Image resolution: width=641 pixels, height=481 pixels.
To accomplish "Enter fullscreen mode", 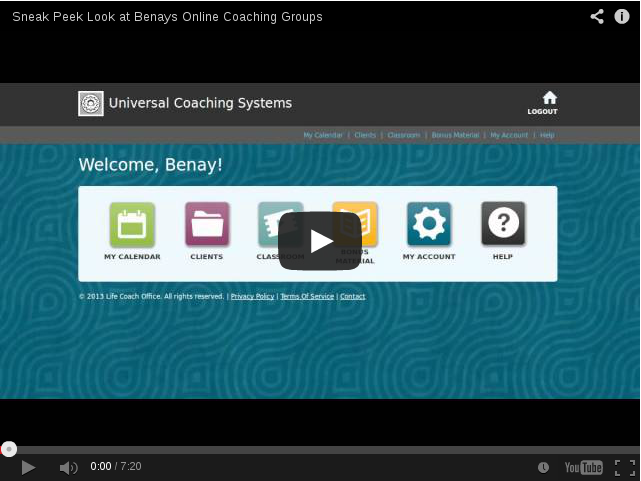I will point(625,468).
